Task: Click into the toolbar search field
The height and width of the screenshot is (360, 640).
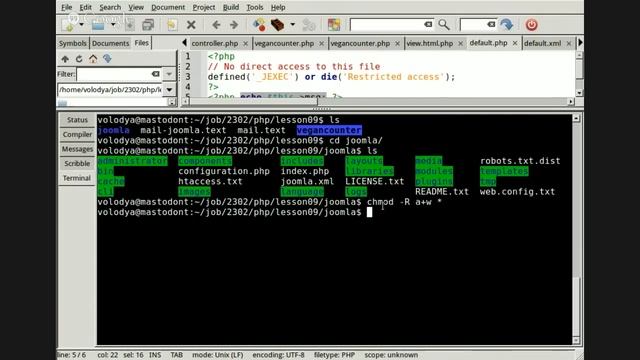Action: click(x=387, y=25)
